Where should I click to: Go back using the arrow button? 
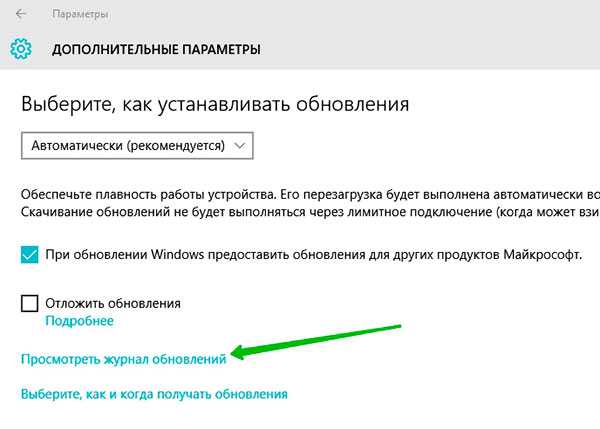[x=21, y=15]
